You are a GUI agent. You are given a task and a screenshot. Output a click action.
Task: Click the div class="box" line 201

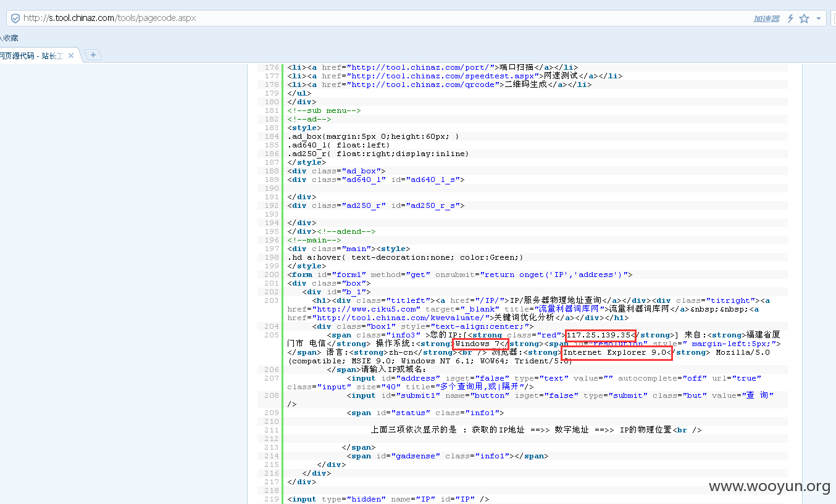coord(329,283)
